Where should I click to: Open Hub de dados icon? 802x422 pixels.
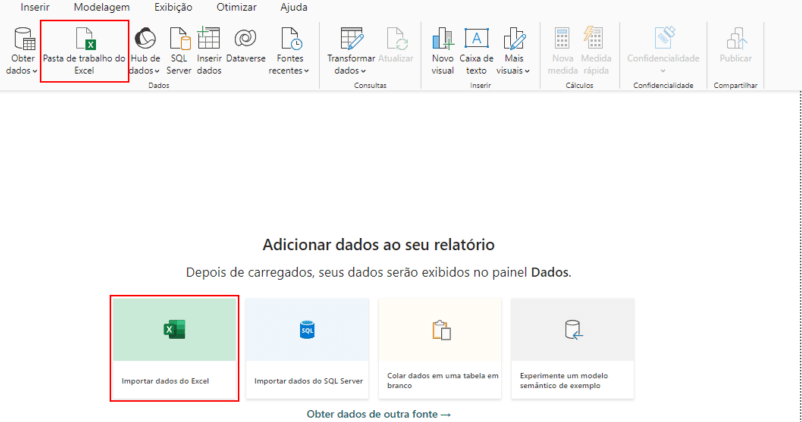[145, 39]
